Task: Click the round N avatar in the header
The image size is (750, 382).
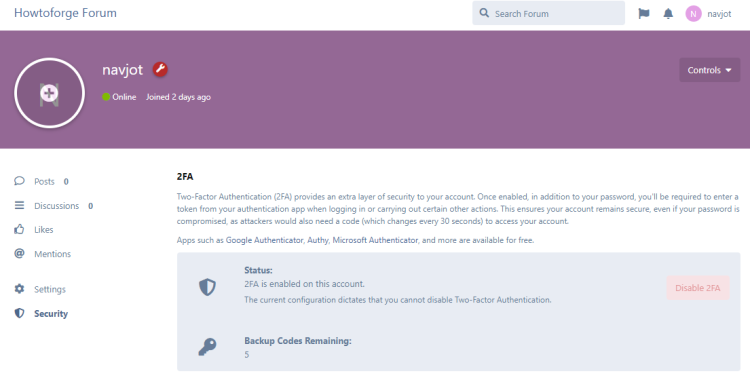Action: [693, 14]
